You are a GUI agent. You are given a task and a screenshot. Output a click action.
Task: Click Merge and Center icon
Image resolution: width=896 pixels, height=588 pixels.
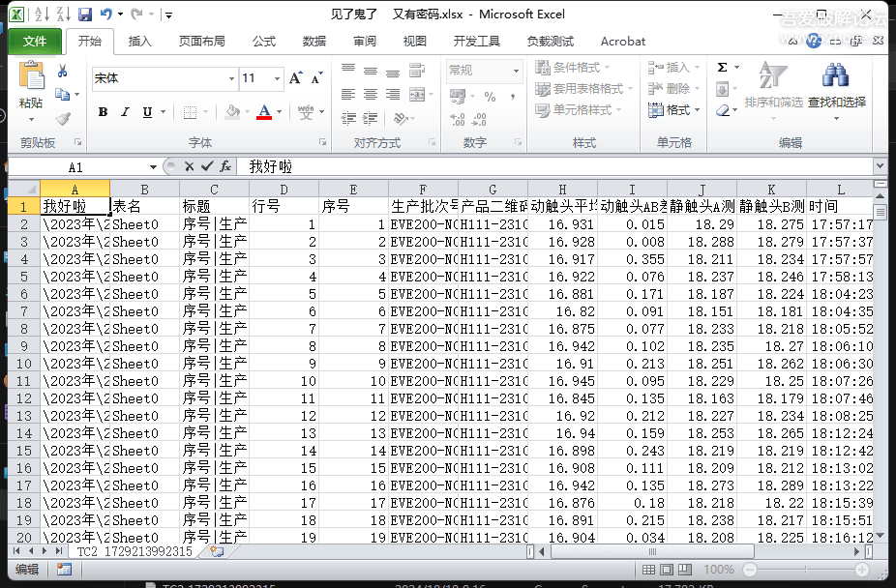tap(417, 94)
